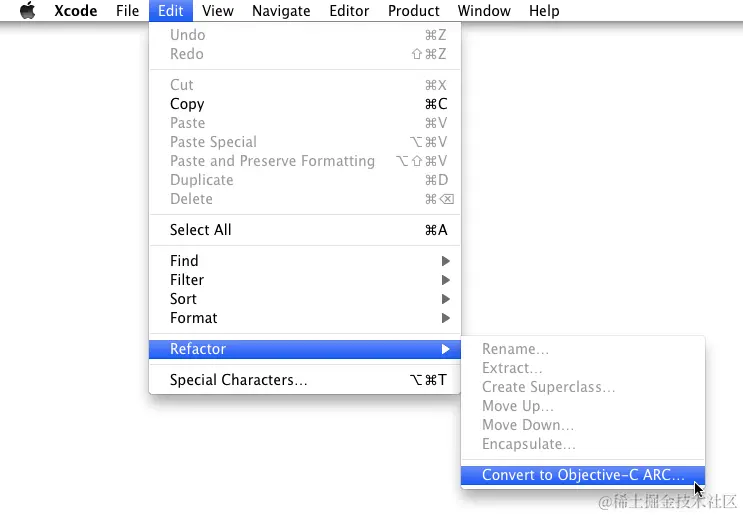Open the Apple logo menu
The height and width of the screenshot is (516, 743).
tap(28, 10)
